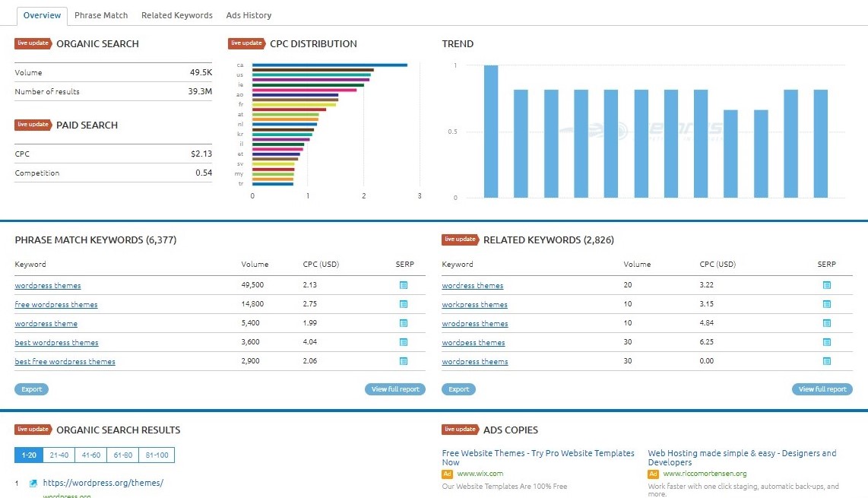Show organic results 81-100
The width and height of the screenshot is (868, 498).
[x=156, y=455]
